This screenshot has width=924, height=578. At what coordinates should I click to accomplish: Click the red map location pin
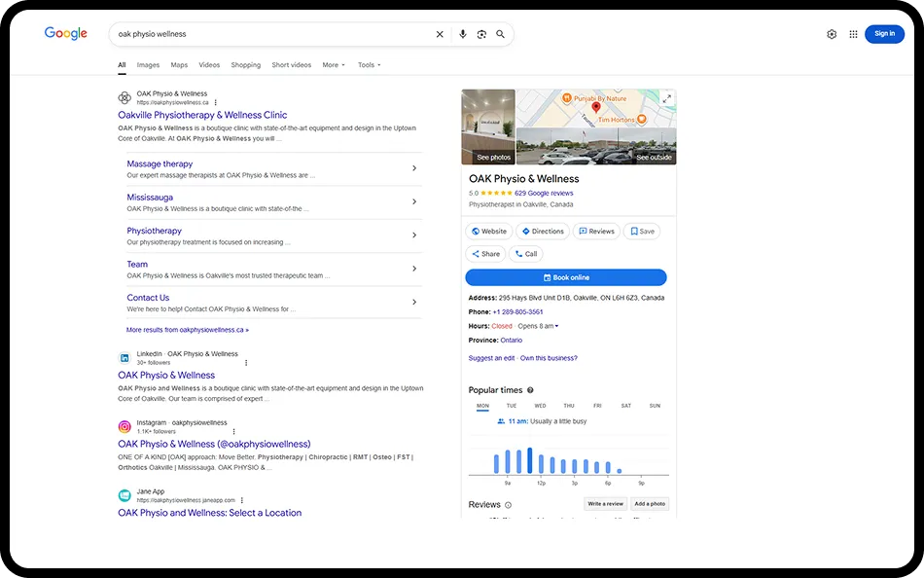coord(596,107)
